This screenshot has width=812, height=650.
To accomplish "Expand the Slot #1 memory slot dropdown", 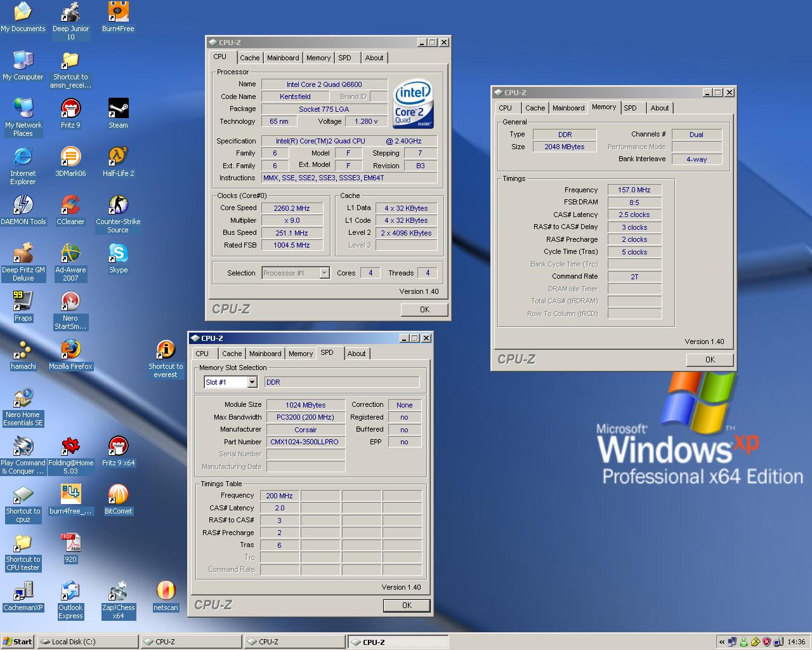I will [x=252, y=382].
